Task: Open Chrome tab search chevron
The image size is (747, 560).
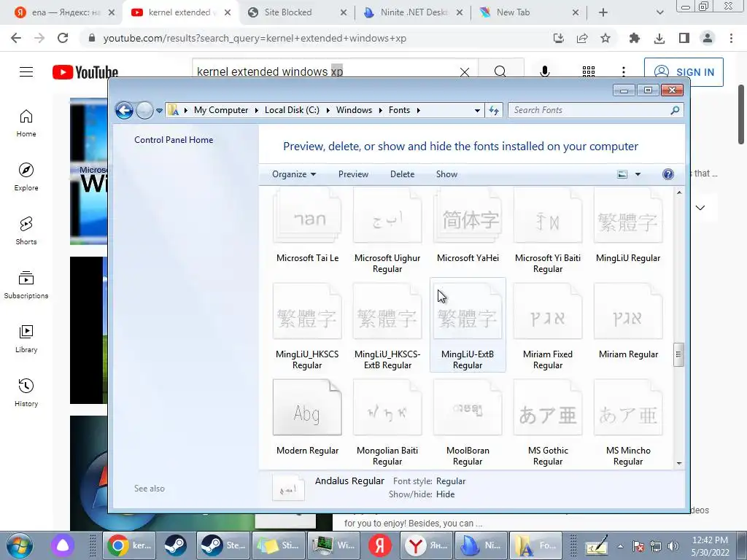Action: (x=659, y=13)
